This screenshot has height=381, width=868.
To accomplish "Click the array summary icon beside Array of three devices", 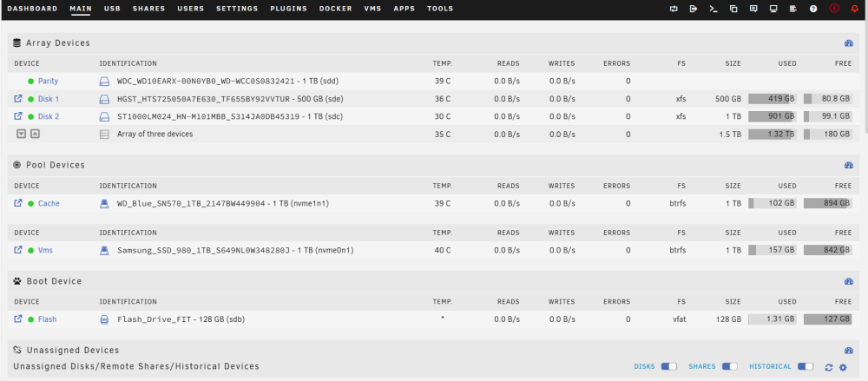I will click(x=104, y=134).
